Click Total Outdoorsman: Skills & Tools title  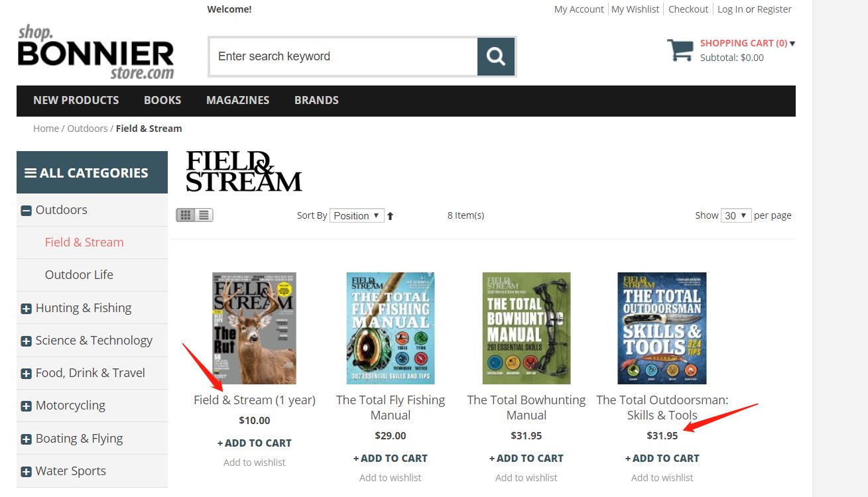662,408
